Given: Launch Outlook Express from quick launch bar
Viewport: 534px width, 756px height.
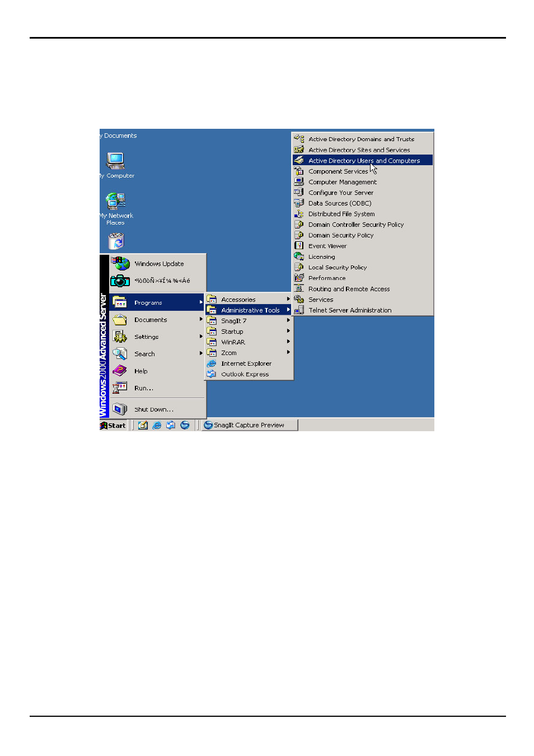Looking at the screenshot, I should (x=171, y=426).
